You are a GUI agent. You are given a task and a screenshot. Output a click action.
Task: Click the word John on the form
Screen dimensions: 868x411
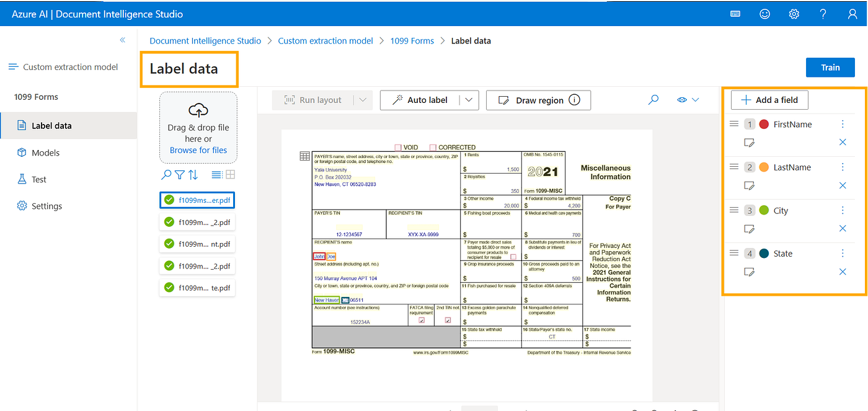319,256
